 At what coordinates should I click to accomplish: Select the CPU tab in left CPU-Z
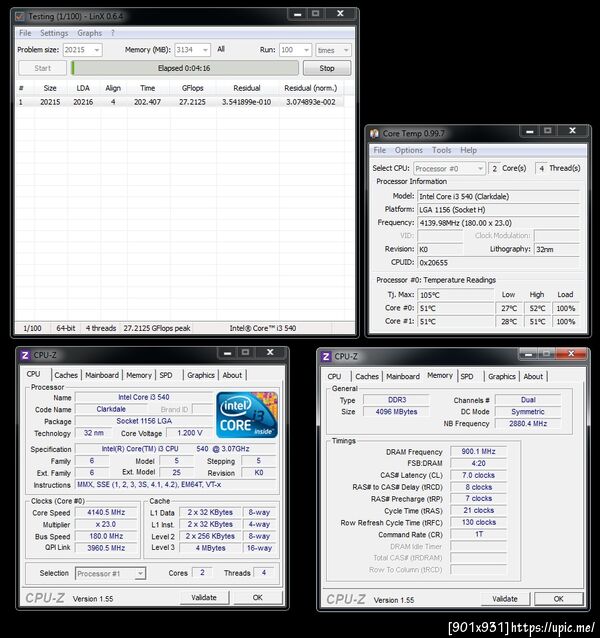coord(33,374)
